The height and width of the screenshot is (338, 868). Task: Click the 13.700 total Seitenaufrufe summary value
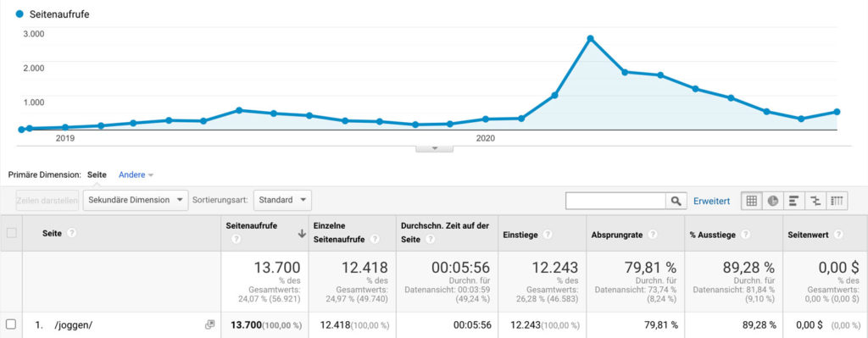pos(277,268)
